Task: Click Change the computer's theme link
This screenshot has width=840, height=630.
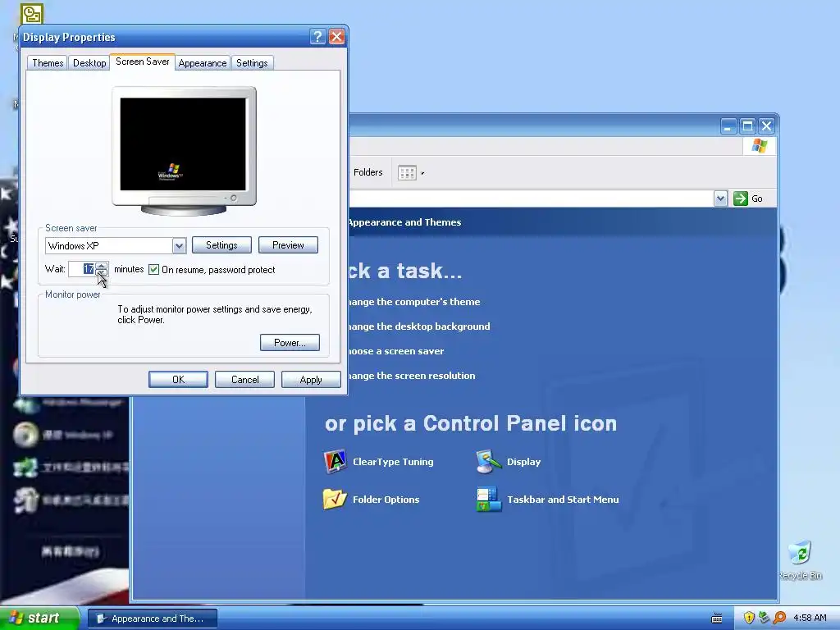Action: click(x=414, y=302)
